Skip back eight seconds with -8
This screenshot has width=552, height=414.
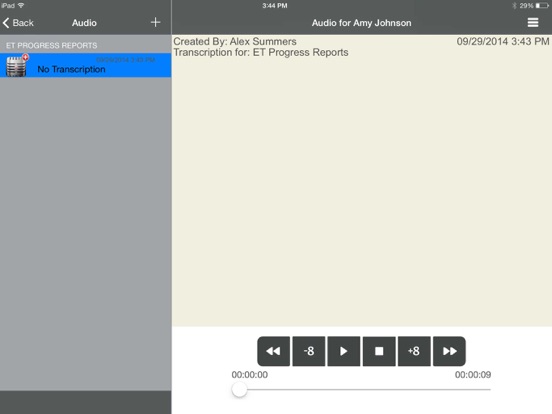tap(309, 351)
